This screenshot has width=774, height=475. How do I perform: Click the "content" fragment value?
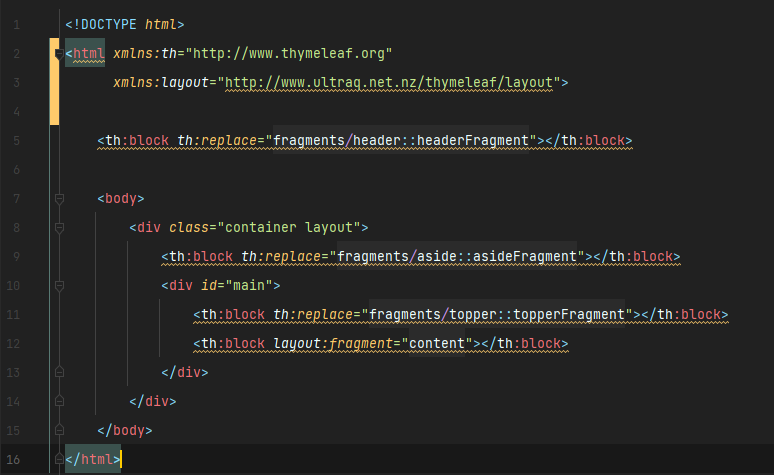[437, 344]
